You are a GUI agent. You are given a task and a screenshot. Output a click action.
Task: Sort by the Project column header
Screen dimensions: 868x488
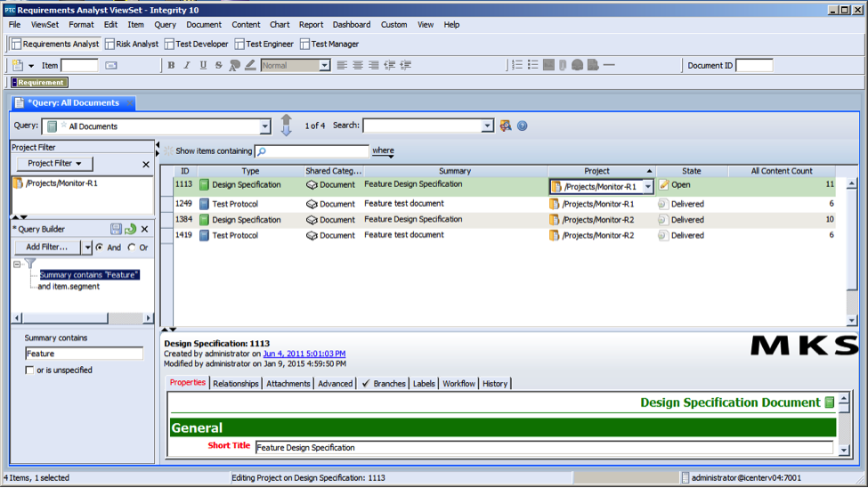click(603, 171)
